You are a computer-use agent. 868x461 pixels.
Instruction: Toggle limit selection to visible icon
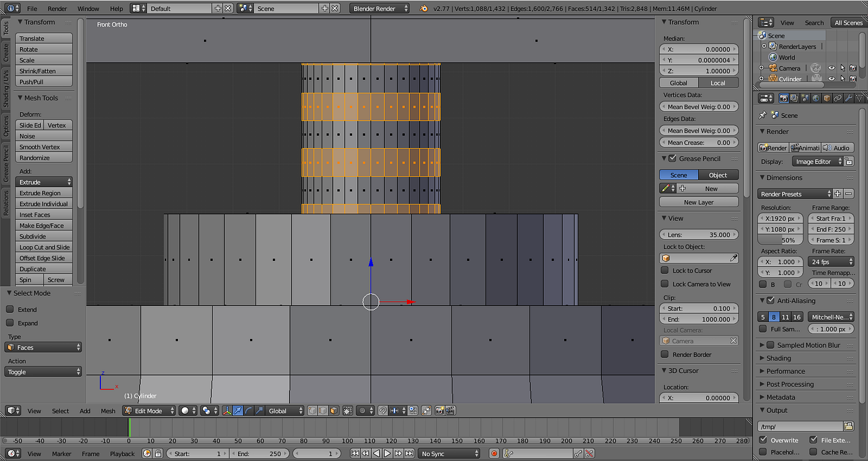[348, 411]
